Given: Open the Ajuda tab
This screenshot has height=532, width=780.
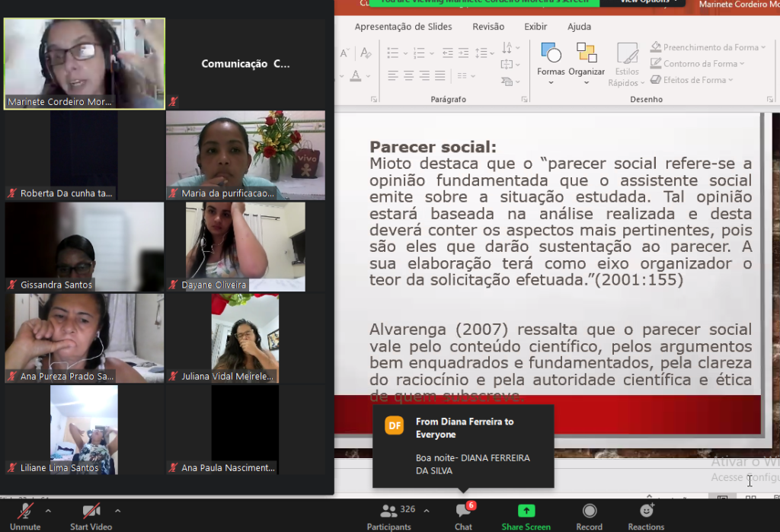Looking at the screenshot, I should 580,27.
